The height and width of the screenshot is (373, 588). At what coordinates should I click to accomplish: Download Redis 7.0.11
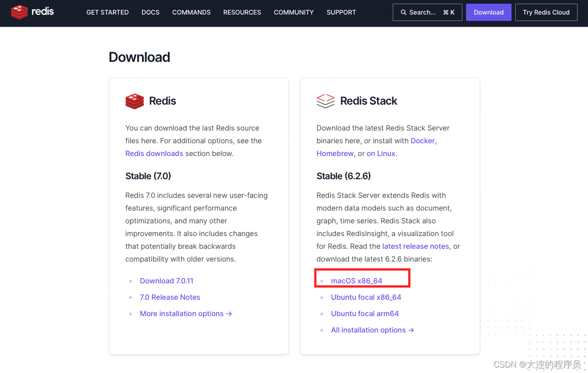coord(167,281)
